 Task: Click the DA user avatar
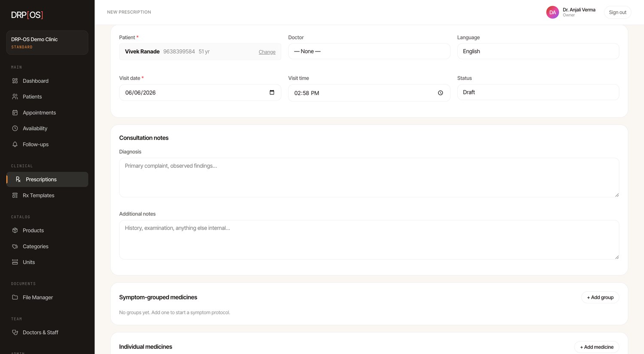pos(553,12)
